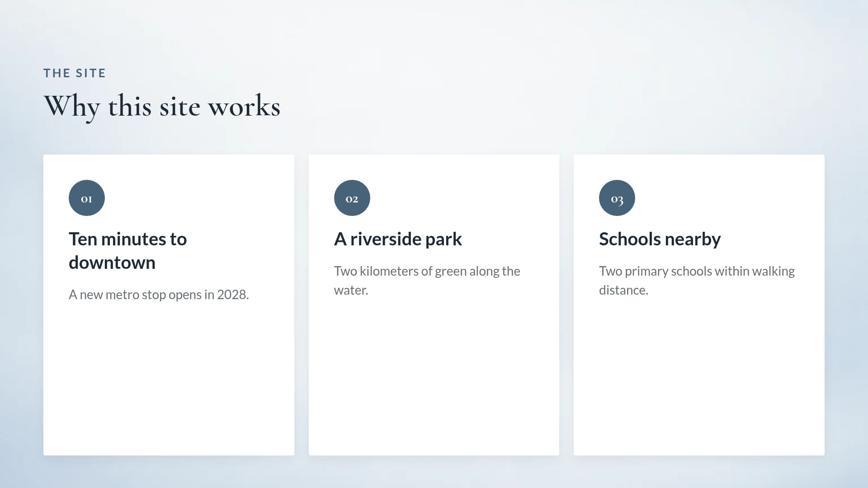This screenshot has height=488, width=868.
Task: Click the 'Ten minutes to downtown' card title
Action: point(128,251)
